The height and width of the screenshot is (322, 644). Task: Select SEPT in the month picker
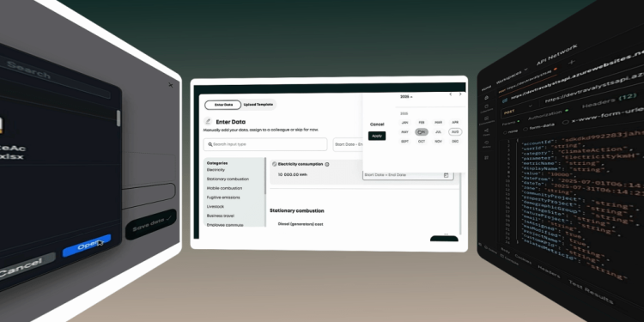(404, 142)
